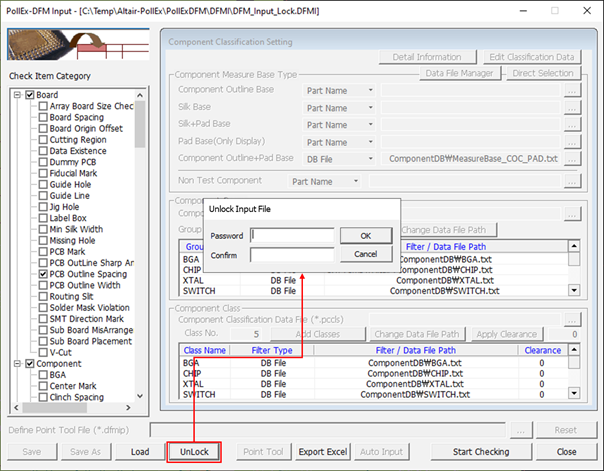The image size is (604, 471).
Task: Click OK in Unlock Input File dialog
Action: [x=365, y=235]
